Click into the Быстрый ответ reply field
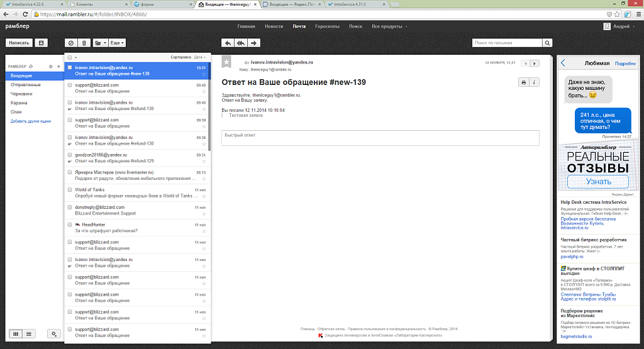Screen dimensions: 644x349 coord(380,138)
